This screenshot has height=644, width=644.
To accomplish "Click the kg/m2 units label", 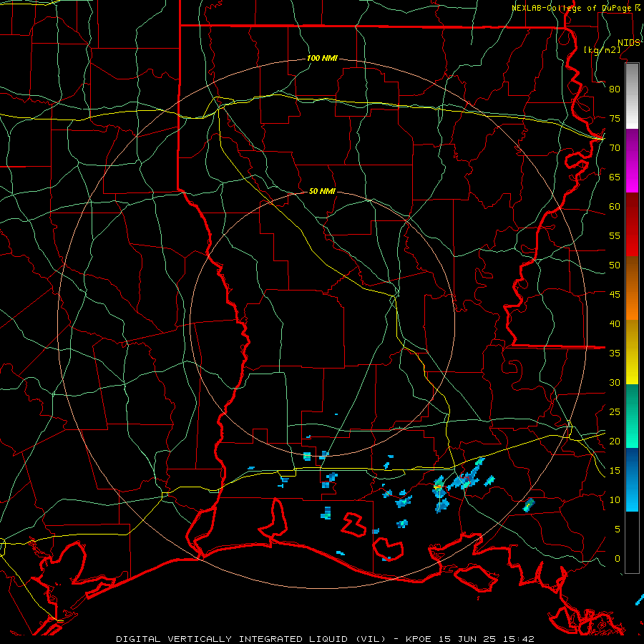I will click(x=602, y=50).
